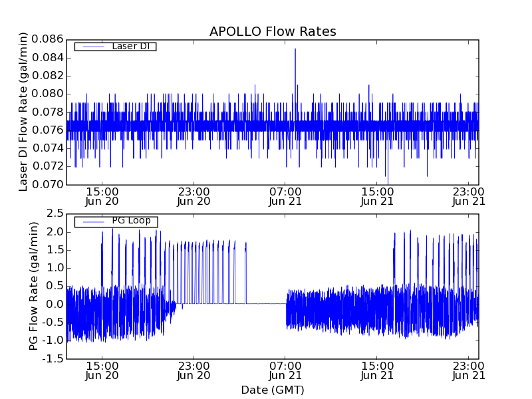Click '23:00 Jun 21' under the PG Loop plot
The height and width of the screenshot is (399, 532).
469,371
